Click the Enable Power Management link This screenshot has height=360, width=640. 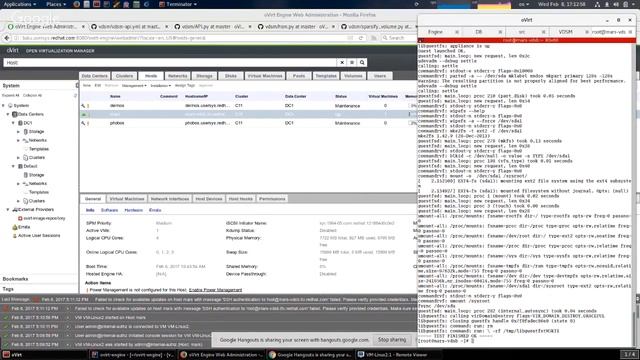(x=215, y=290)
